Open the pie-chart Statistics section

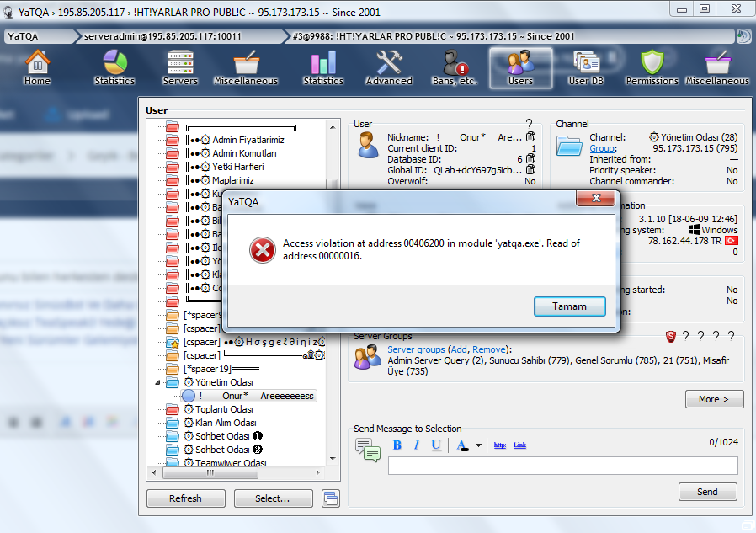(x=114, y=68)
